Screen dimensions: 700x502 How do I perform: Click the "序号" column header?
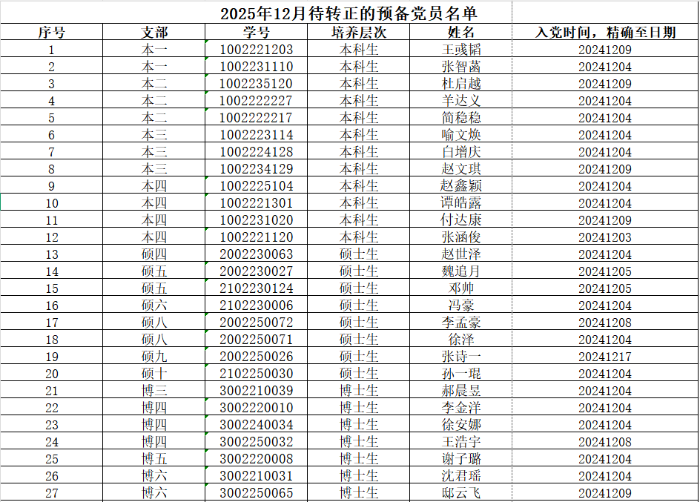coord(51,32)
